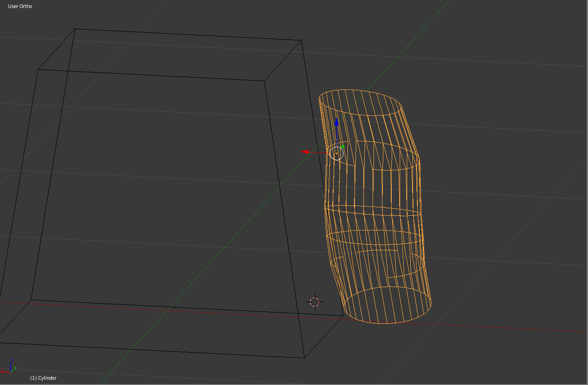
Task: Click the white manipulator center circle
Action: [336, 153]
